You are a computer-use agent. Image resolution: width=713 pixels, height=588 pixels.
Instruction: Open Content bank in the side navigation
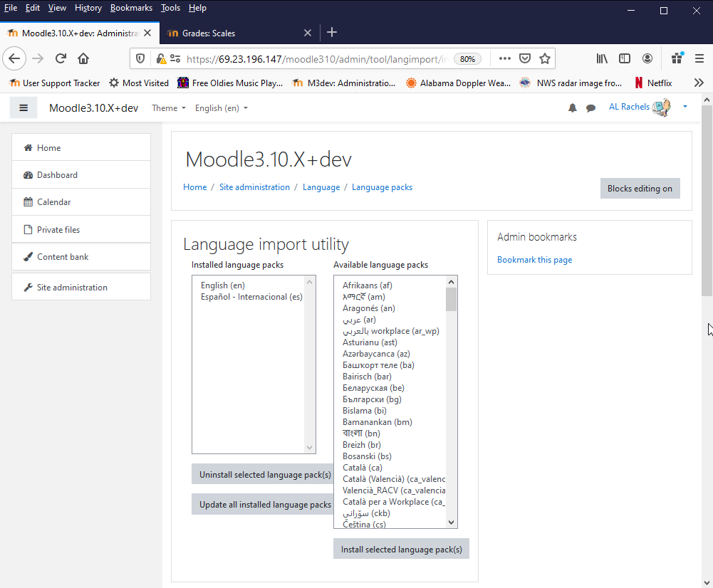(x=81, y=257)
